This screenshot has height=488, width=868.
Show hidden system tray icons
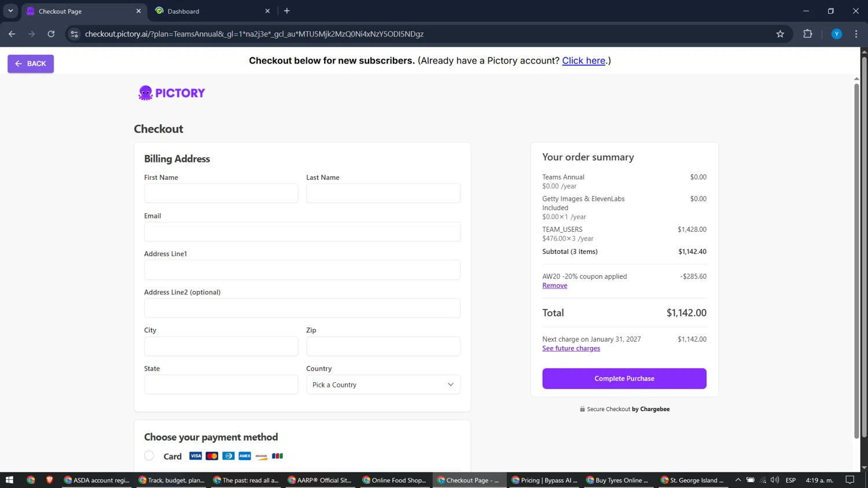point(738,480)
